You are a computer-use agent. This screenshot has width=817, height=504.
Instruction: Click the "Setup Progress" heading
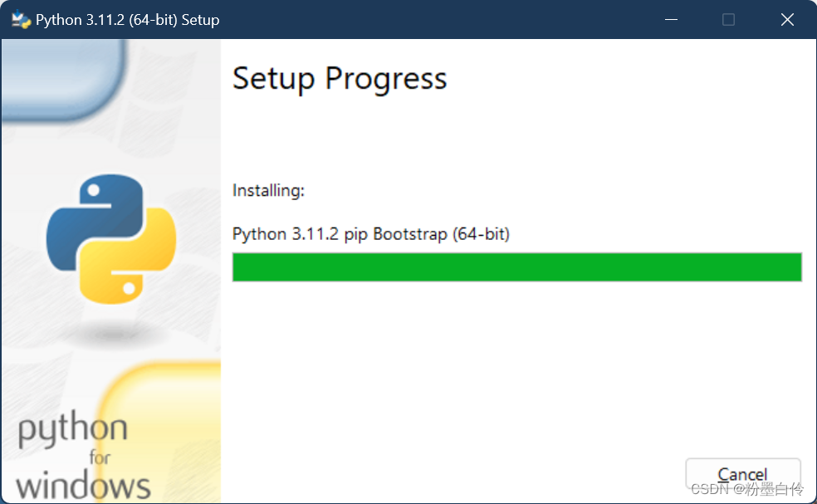coord(340,79)
